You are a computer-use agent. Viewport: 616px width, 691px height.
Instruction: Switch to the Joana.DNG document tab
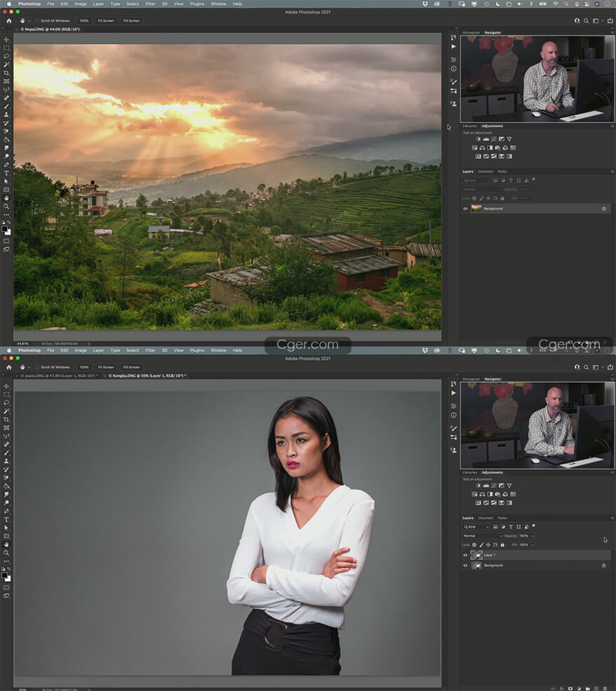pos(59,376)
